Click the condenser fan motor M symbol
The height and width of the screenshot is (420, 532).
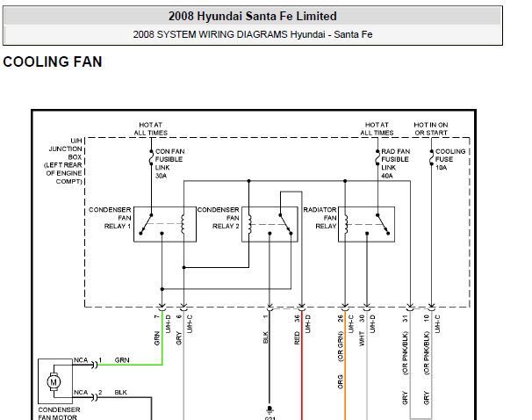(54, 382)
